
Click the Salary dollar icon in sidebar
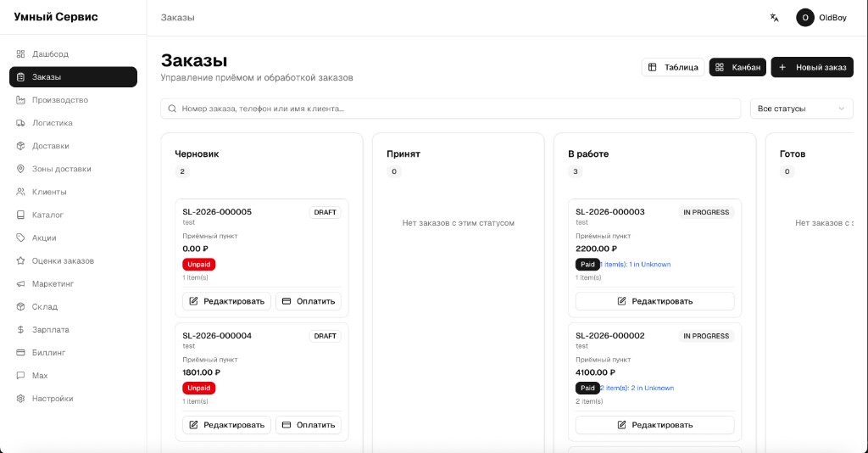click(21, 329)
